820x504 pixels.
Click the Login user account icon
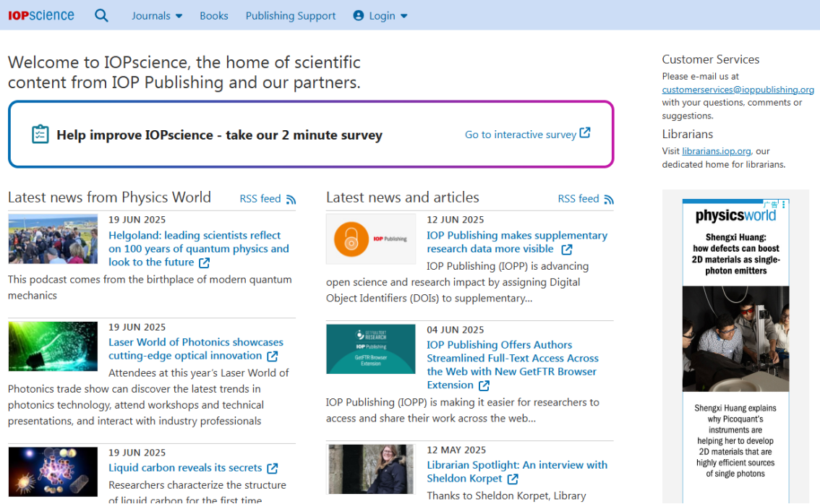359,15
